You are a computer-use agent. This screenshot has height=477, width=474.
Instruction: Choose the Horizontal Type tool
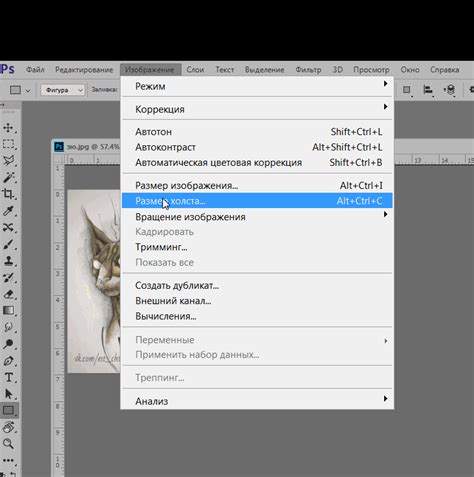click(9, 377)
